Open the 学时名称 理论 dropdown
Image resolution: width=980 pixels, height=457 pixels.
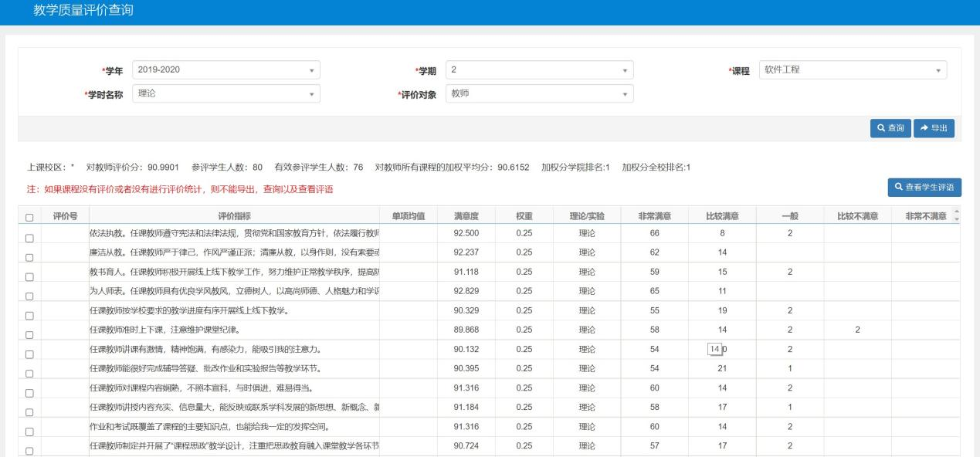(226, 93)
